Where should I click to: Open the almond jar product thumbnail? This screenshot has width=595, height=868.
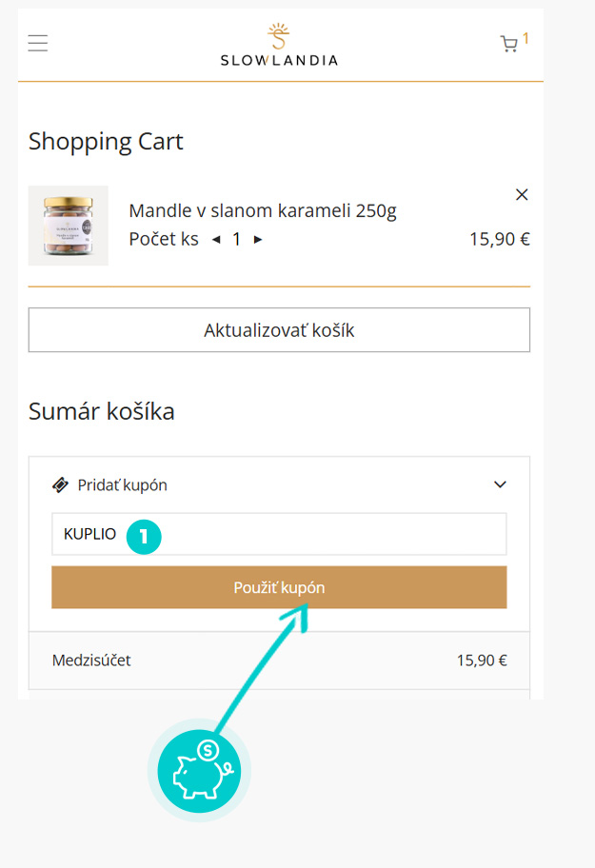69,226
